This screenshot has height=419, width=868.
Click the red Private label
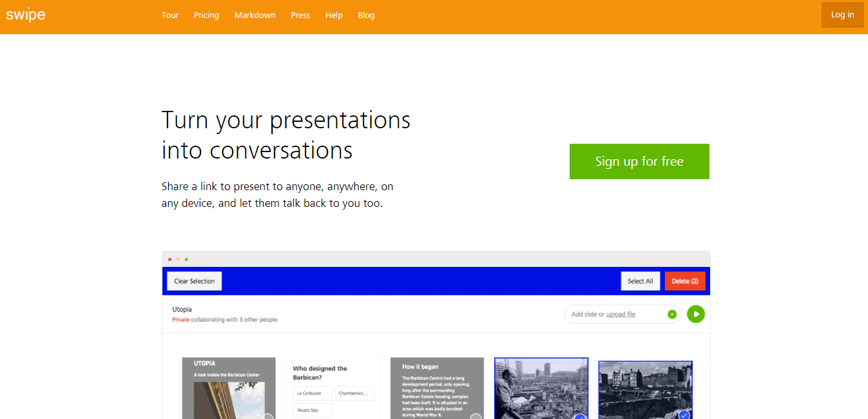pyautogui.click(x=181, y=320)
